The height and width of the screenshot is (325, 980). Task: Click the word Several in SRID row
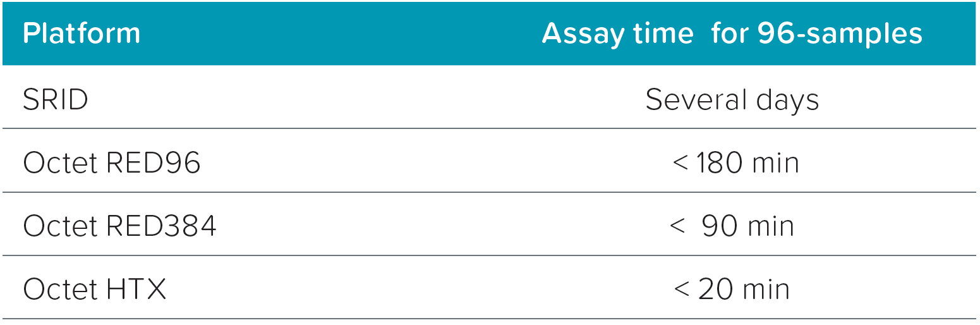[688, 100]
